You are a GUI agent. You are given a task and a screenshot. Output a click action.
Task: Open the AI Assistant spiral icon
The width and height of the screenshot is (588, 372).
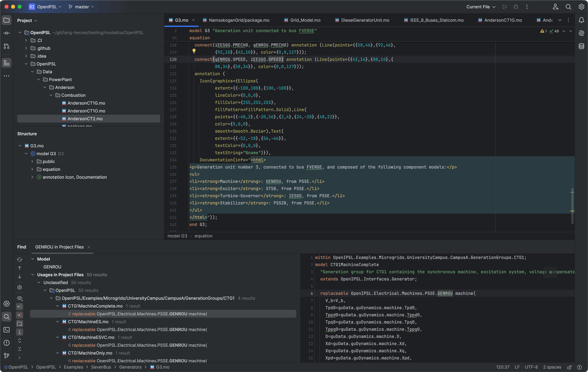point(581,33)
